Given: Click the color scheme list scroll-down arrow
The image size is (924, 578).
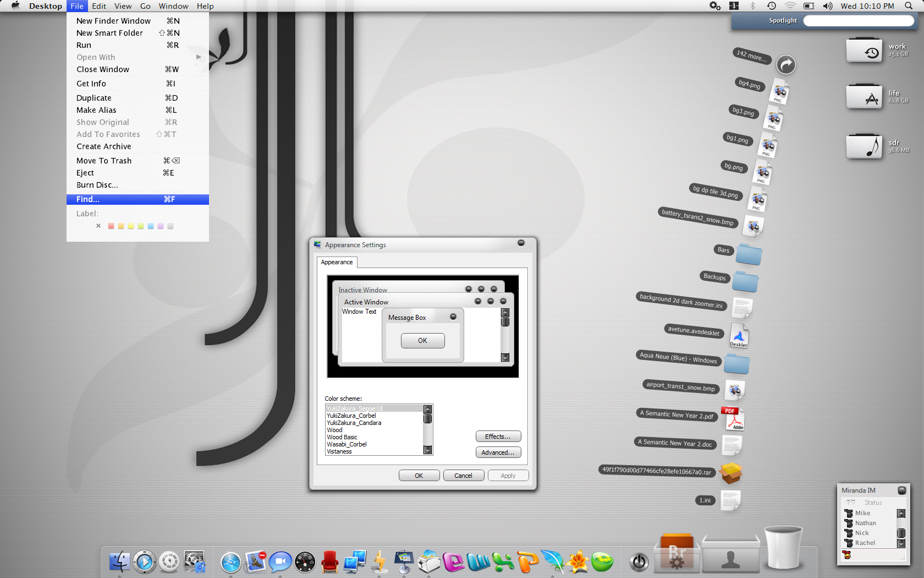Looking at the screenshot, I should tap(427, 450).
